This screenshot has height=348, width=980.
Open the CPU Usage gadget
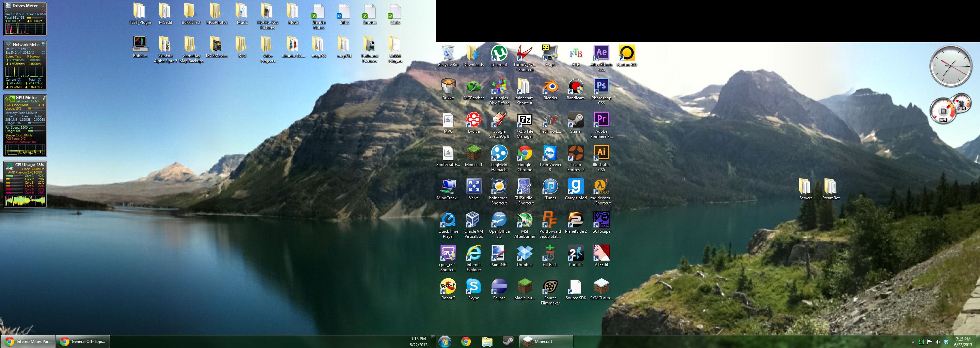(x=25, y=184)
